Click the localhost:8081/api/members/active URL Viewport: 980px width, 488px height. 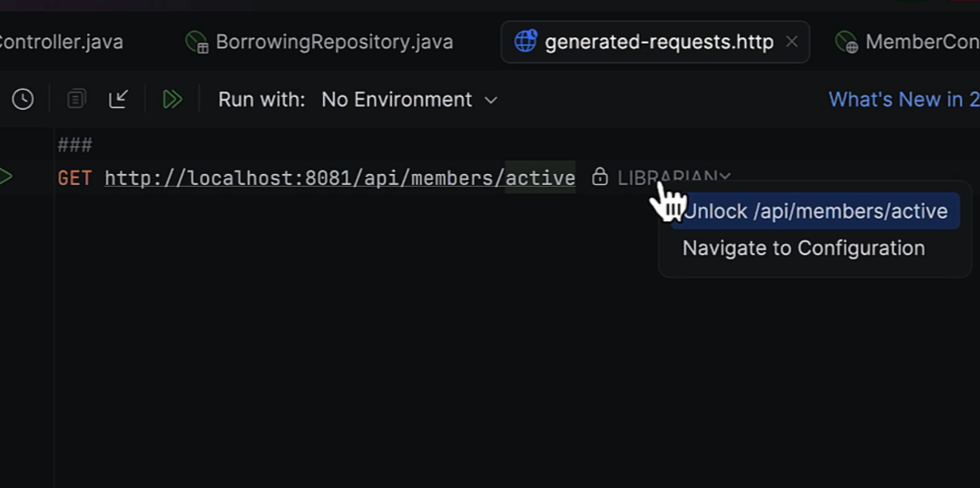tap(340, 178)
